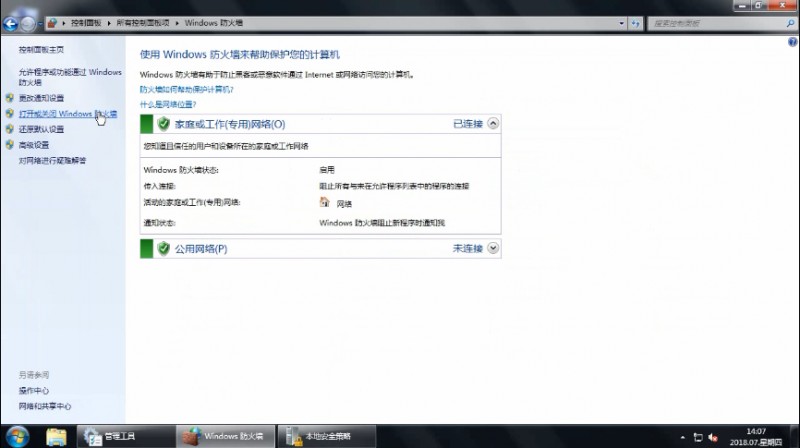
Task: Click 启用 firewall state value
Action: click(327, 170)
